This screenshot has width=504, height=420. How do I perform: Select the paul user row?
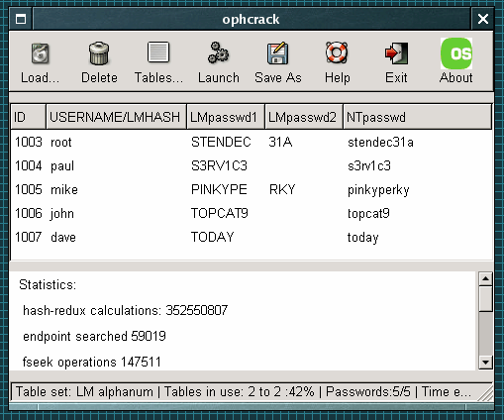tap(252, 165)
